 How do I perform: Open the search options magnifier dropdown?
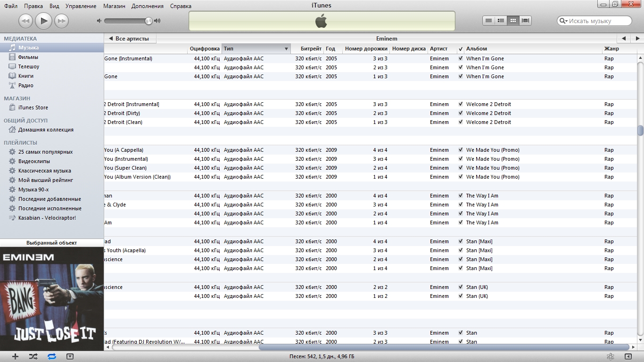click(x=563, y=21)
